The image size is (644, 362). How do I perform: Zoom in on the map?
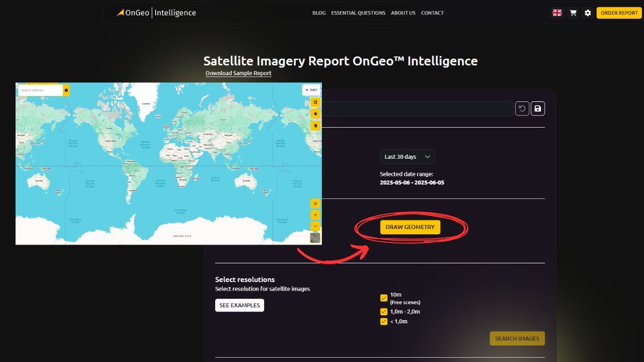tap(315, 215)
